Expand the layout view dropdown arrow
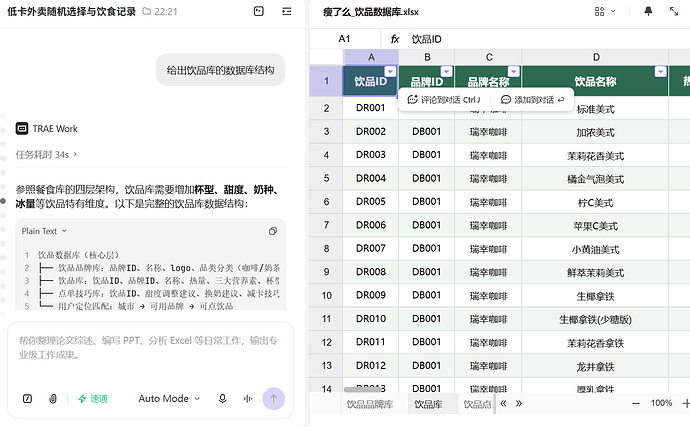Image resolution: width=690 pixels, height=427 pixels. click(613, 11)
